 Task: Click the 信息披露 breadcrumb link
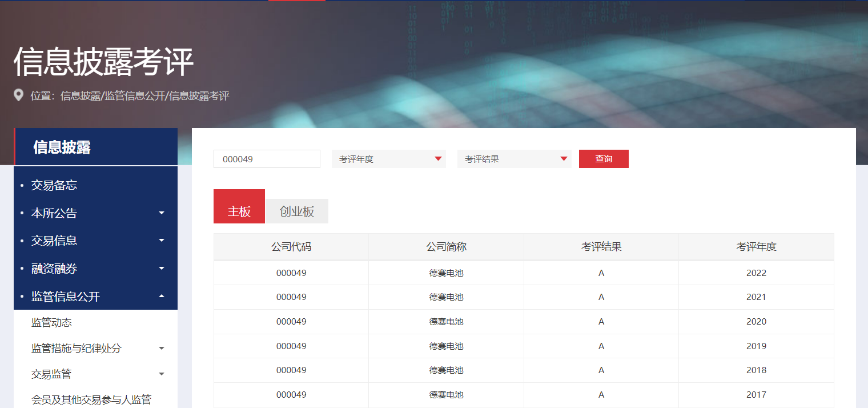tap(80, 96)
